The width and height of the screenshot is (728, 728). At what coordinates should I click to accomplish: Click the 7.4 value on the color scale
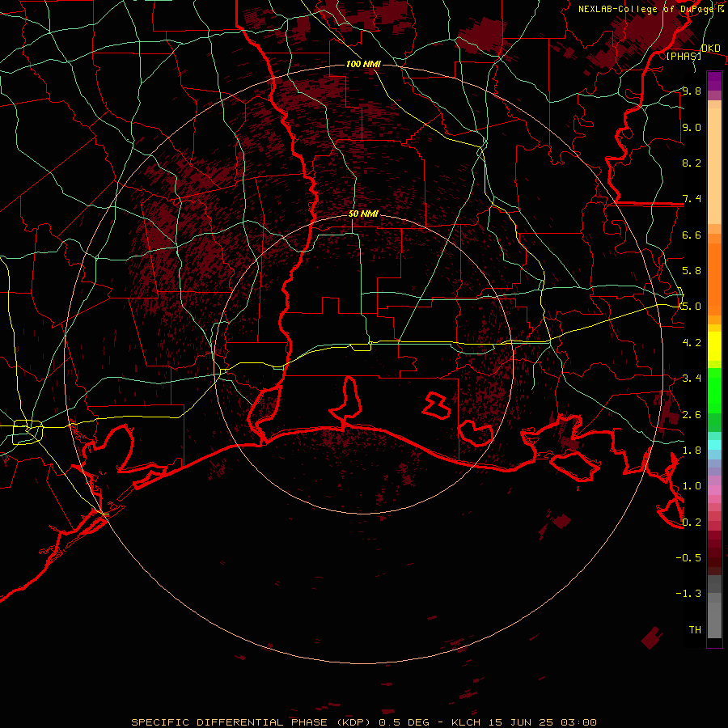point(692,199)
